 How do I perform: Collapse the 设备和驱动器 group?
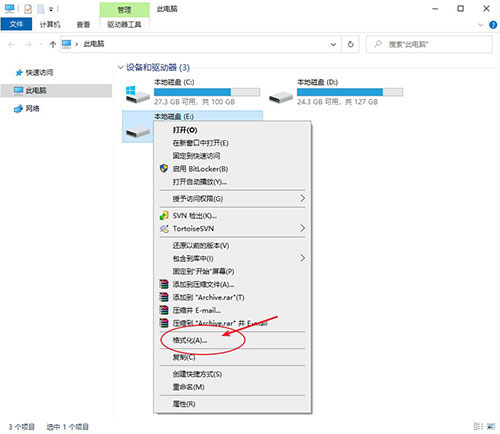coord(121,68)
